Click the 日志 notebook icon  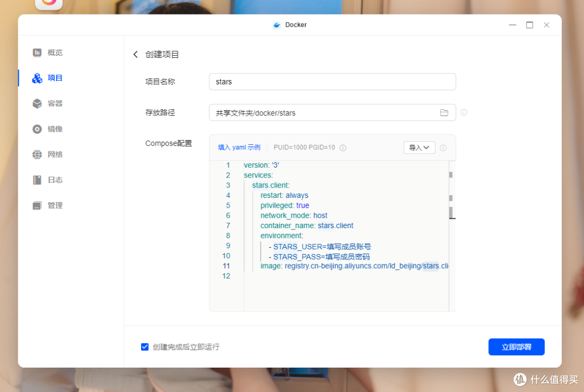tap(37, 180)
